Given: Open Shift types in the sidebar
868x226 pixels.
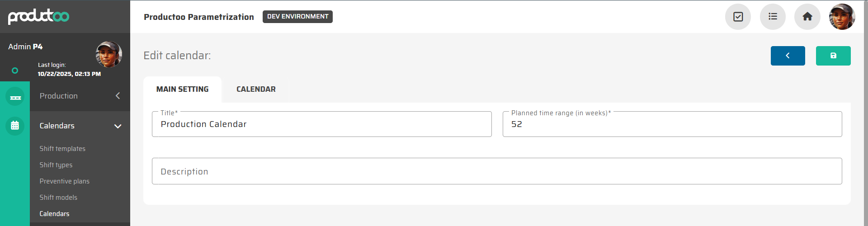Looking at the screenshot, I should (x=56, y=165).
